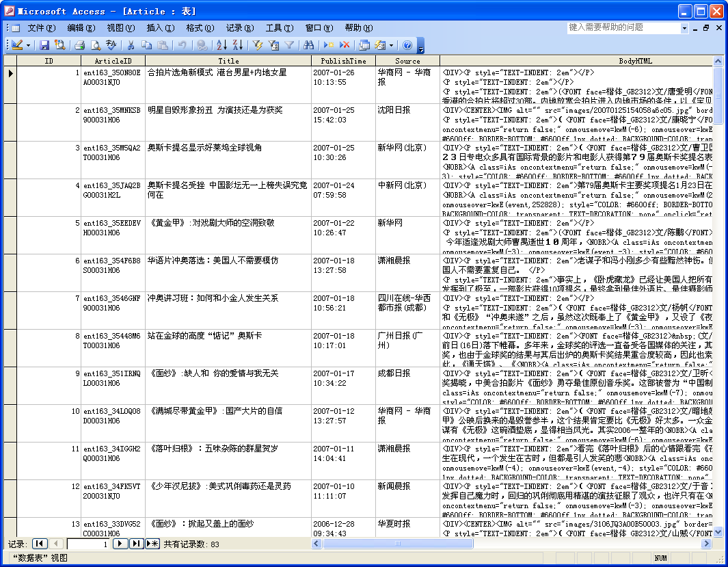Expand the New Object dropdown arrow

pos(391,45)
